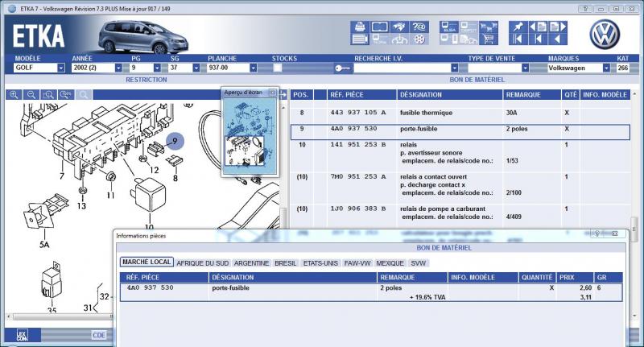
Task: Go to next page folder icon
Action: (x=557, y=27)
